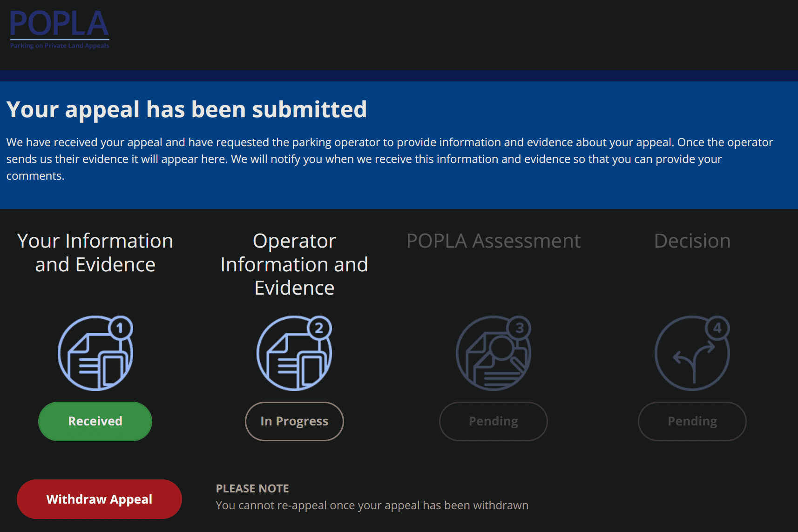The height and width of the screenshot is (532, 798).
Task: Click the step number 2 badge
Action: click(x=319, y=328)
